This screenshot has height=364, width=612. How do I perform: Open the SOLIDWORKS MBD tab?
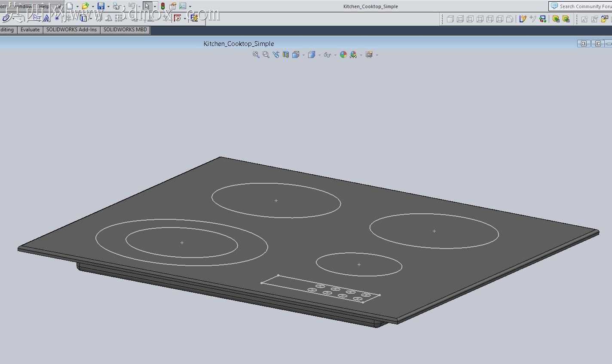tap(125, 30)
